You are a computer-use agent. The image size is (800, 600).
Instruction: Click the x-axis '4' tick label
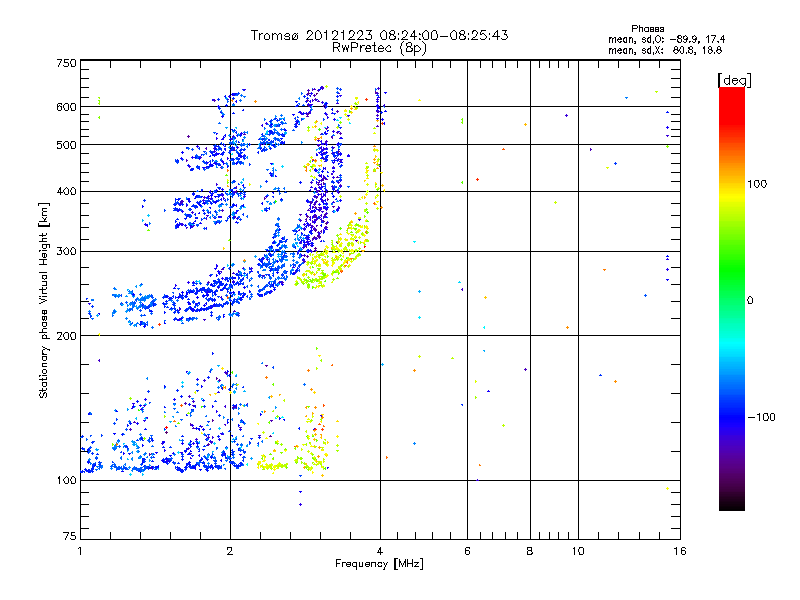(x=380, y=551)
